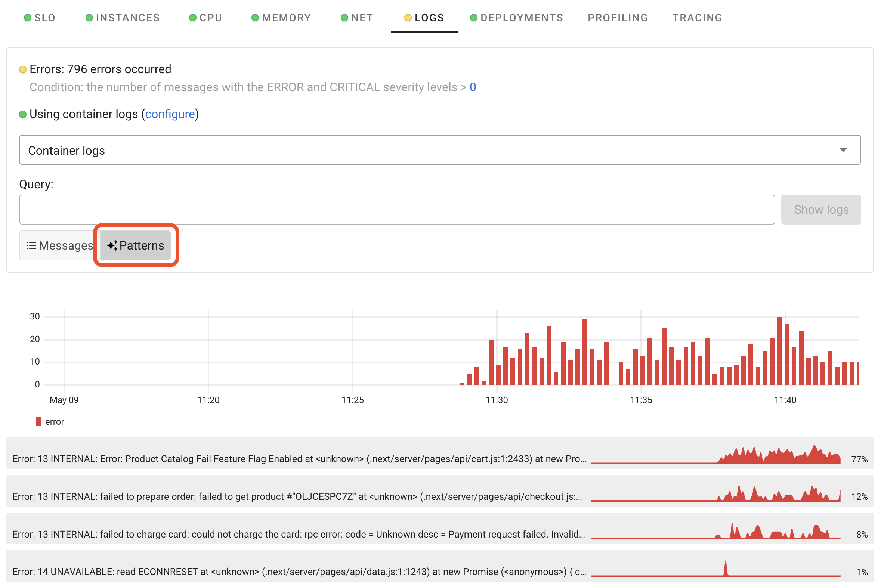Click the configure link
Screen dimensions: 878x588
[x=170, y=114]
